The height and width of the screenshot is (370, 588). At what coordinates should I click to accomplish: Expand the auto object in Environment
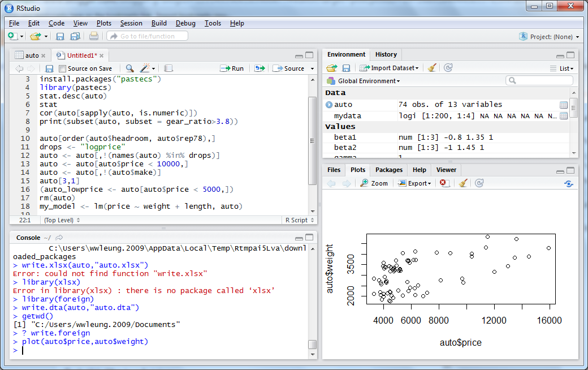coord(331,105)
